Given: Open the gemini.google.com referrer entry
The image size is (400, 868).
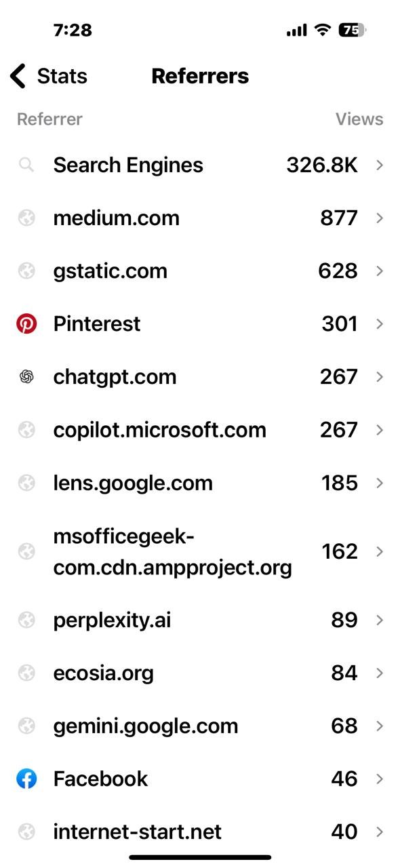Looking at the screenshot, I should 200,726.
